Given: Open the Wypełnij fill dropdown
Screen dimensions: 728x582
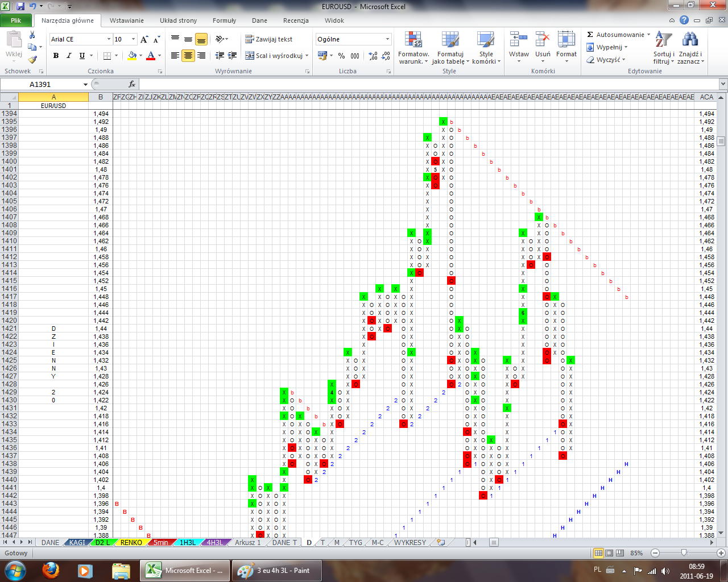Looking at the screenshot, I should [x=607, y=47].
